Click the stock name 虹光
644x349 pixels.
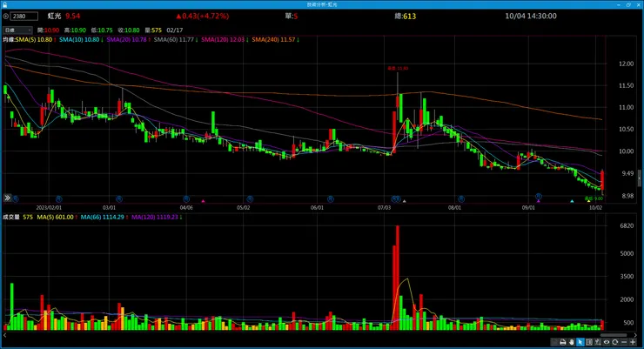(54, 16)
